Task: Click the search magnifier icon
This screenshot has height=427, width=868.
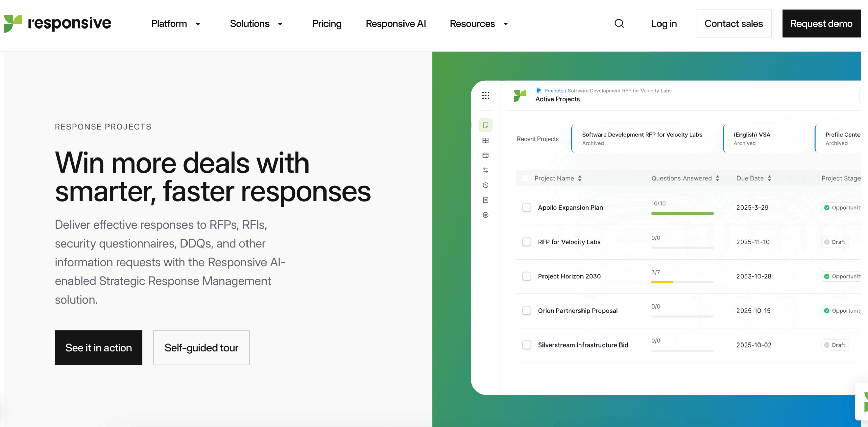Action: [619, 23]
